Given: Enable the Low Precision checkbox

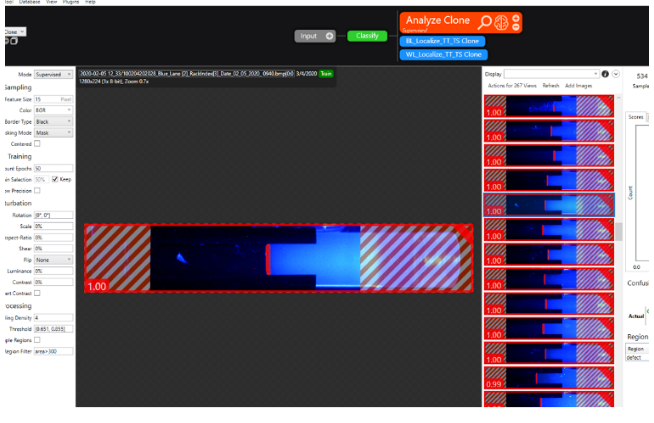Looking at the screenshot, I should point(38,190).
